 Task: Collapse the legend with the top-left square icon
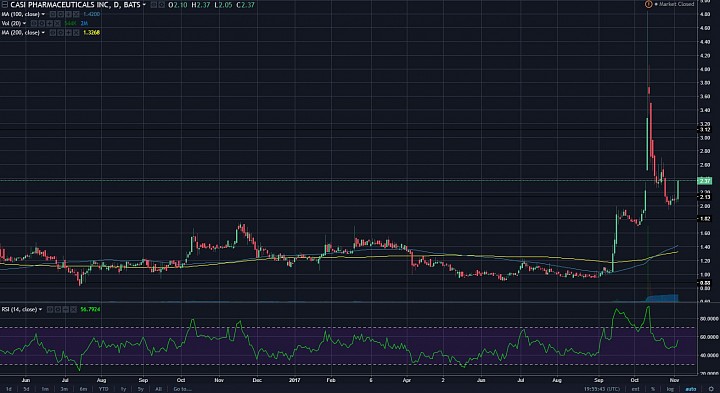[5, 5]
